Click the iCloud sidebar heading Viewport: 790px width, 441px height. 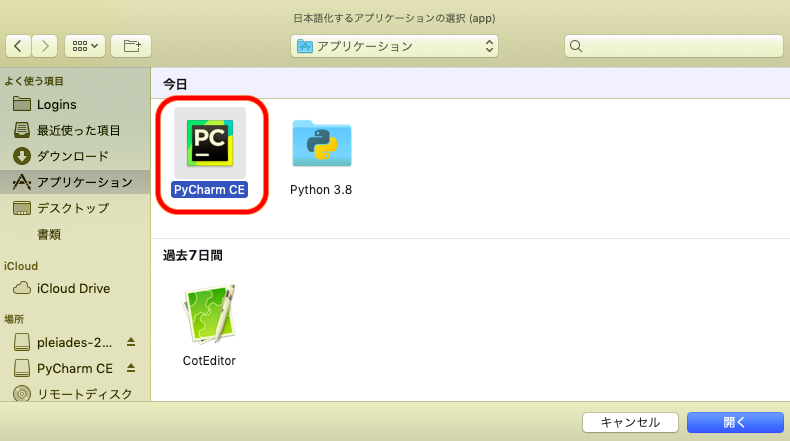point(21,266)
